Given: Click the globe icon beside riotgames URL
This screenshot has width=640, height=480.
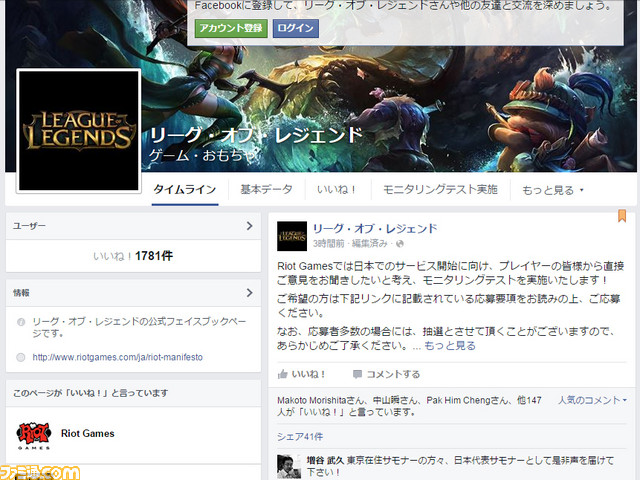Looking at the screenshot, I should [20, 358].
